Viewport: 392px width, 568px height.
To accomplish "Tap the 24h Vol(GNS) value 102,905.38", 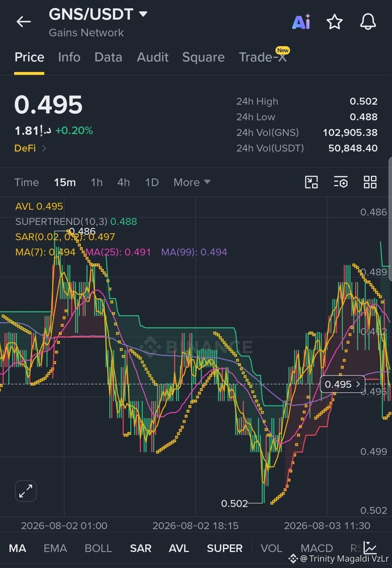I will click(x=350, y=132).
